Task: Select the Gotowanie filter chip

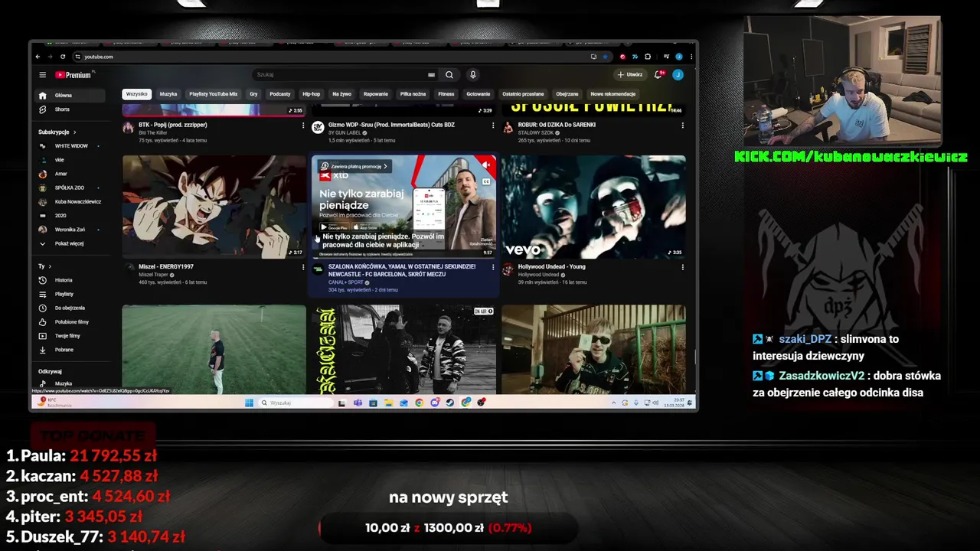Action: (x=479, y=94)
